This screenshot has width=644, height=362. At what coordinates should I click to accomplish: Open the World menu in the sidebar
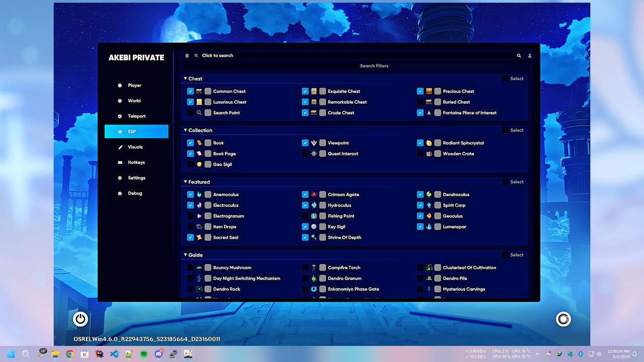(x=136, y=101)
